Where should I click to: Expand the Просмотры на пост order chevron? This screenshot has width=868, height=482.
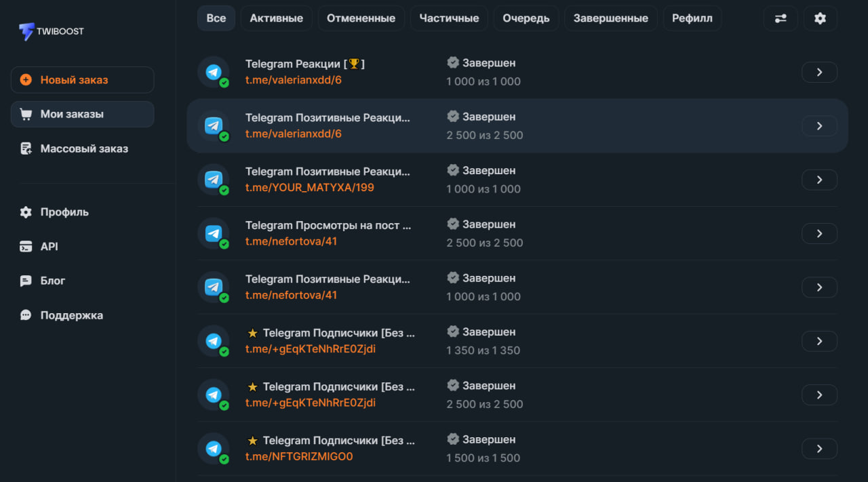(x=819, y=233)
